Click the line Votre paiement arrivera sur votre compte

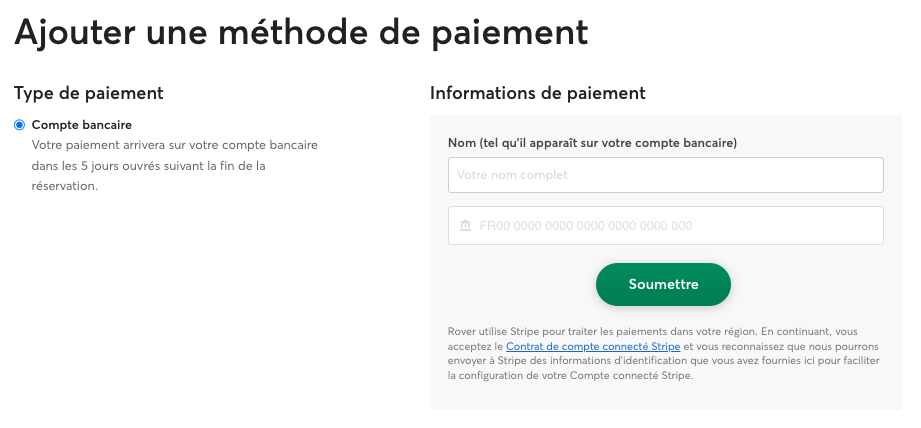[x=174, y=145]
